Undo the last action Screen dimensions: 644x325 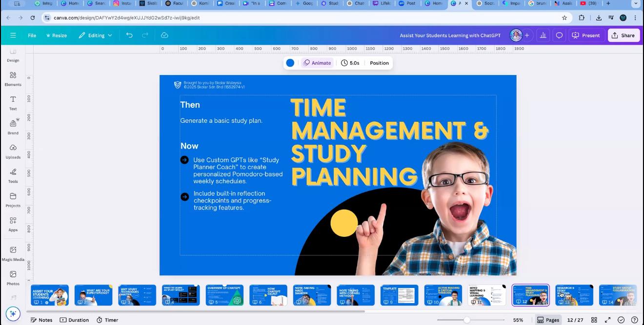click(129, 35)
